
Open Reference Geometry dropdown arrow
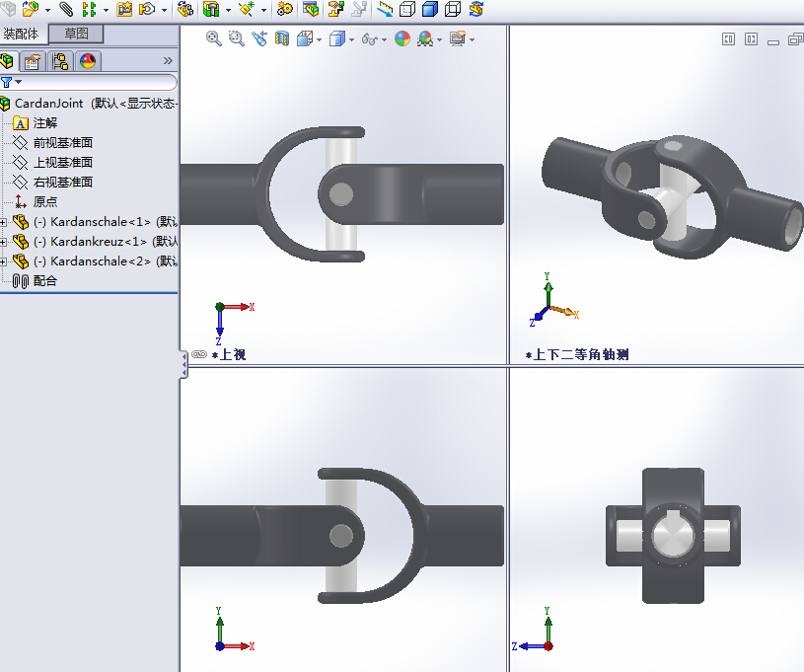[x=263, y=10]
